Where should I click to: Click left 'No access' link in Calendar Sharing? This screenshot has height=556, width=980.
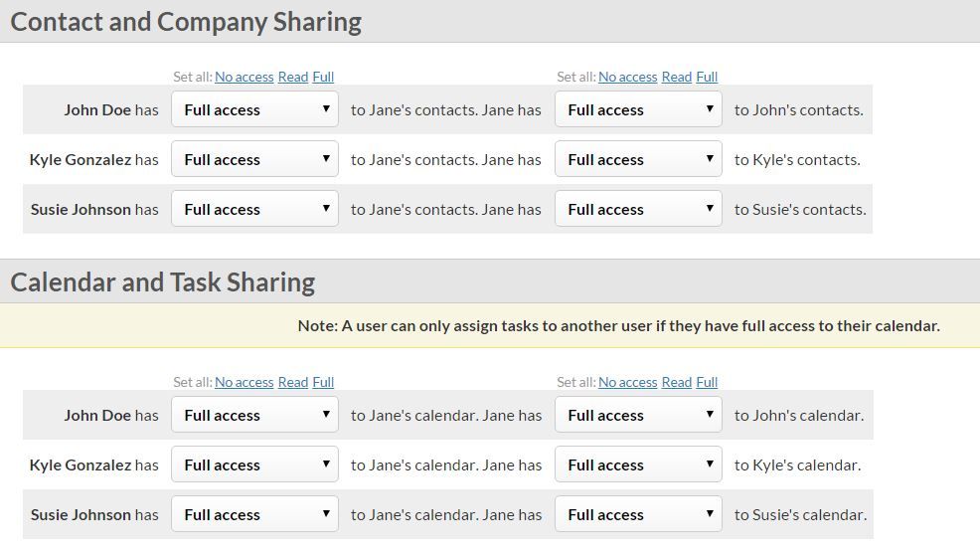coord(245,382)
